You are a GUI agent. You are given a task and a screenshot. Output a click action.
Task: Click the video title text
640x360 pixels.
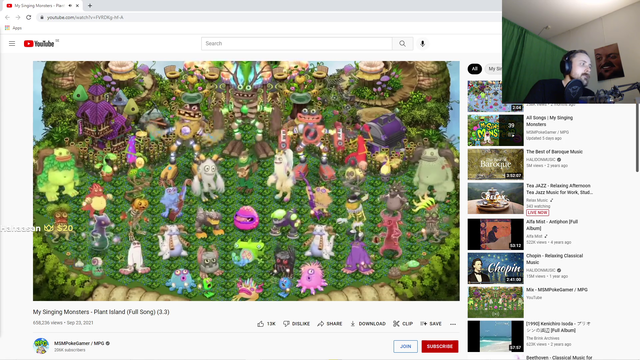click(101, 312)
